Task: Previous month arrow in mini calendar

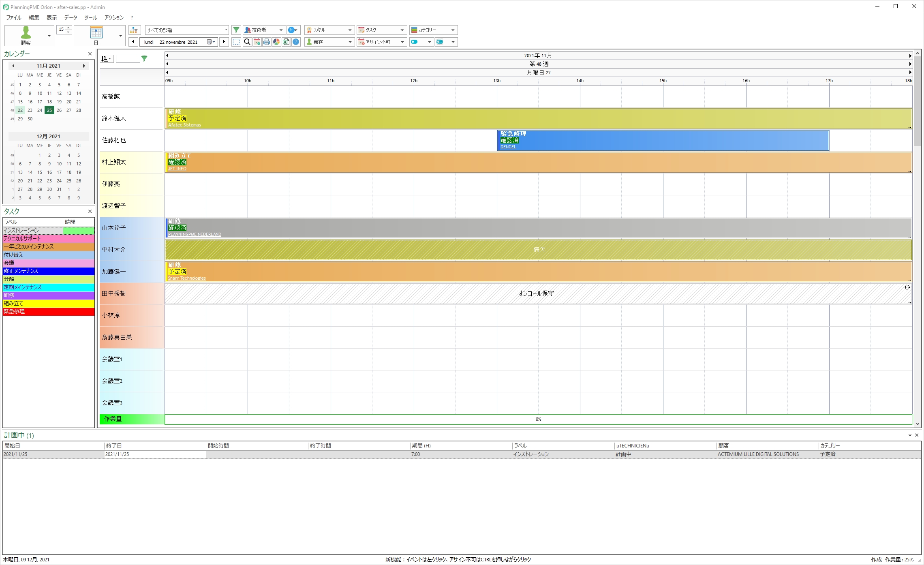Action: point(13,66)
